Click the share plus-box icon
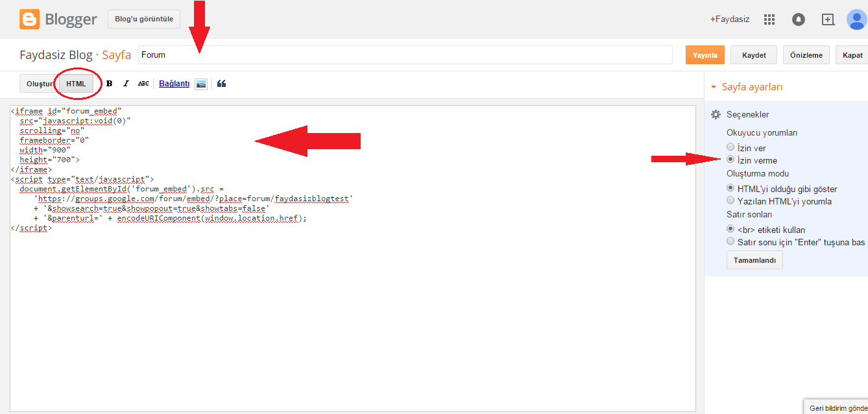This screenshot has height=414, width=868. coord(828,19)
